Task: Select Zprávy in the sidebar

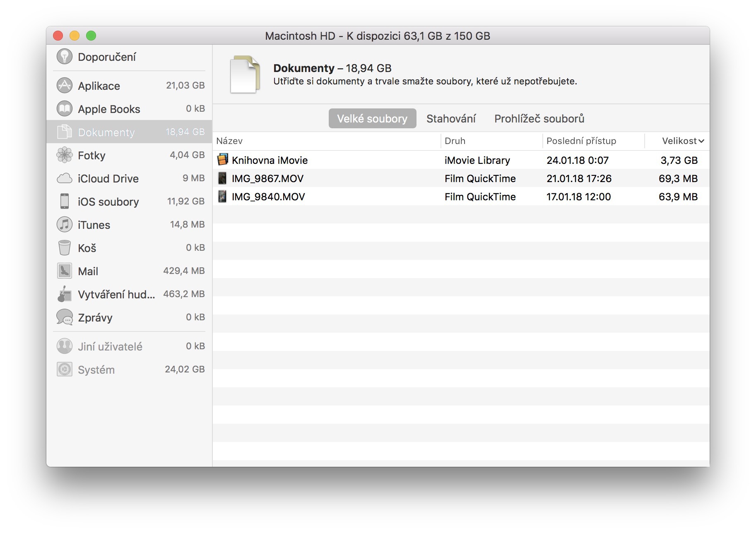Action: coord(129,317)
